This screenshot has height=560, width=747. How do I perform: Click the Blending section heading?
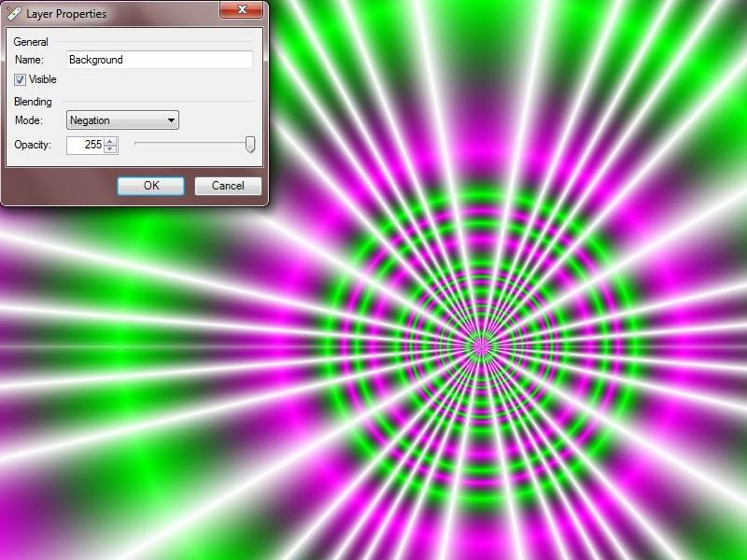click(33, 102)
